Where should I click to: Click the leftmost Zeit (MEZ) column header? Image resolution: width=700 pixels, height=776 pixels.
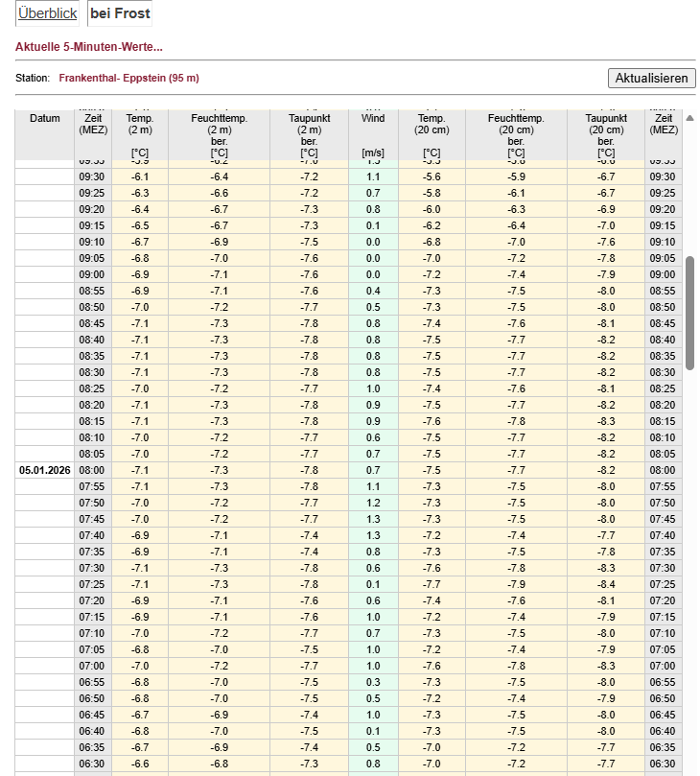click(x=93, y=125)
